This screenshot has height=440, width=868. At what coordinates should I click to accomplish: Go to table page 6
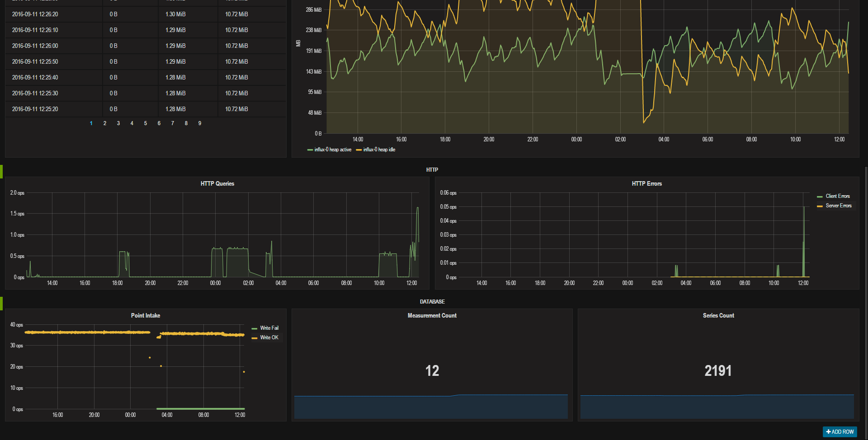[x=159, y=123]
